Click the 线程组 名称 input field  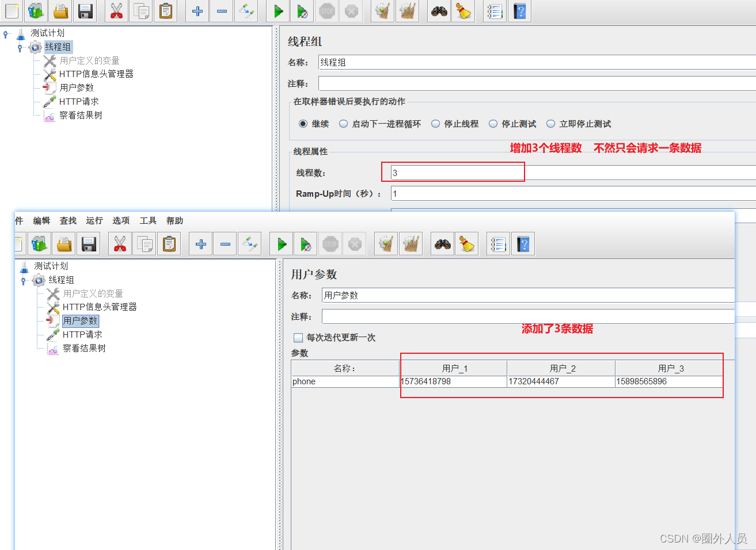pos(537,62)
